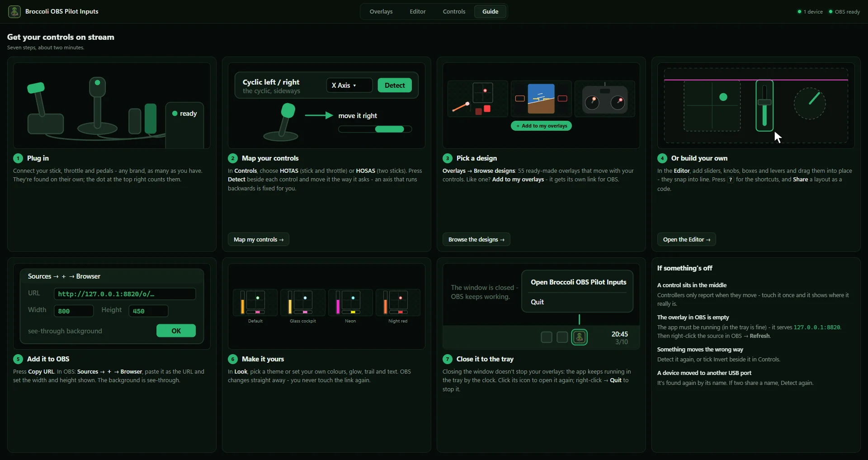Choose the Night red theme thumbnail
This screenshot has width=868, height=460.
[x=398, y=302]
